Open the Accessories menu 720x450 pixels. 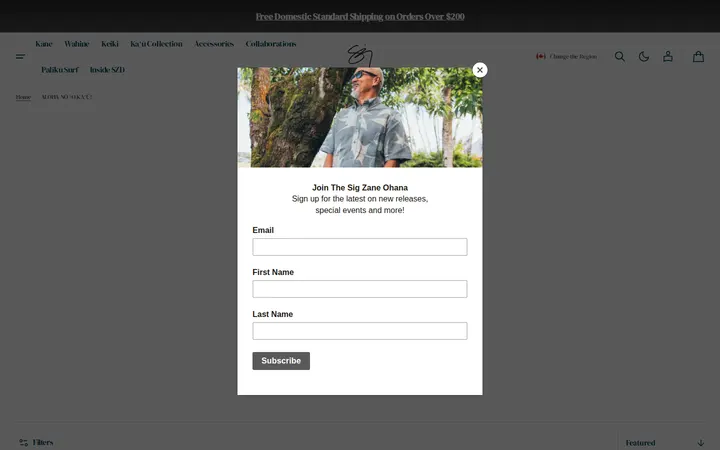tap(214, 44)
